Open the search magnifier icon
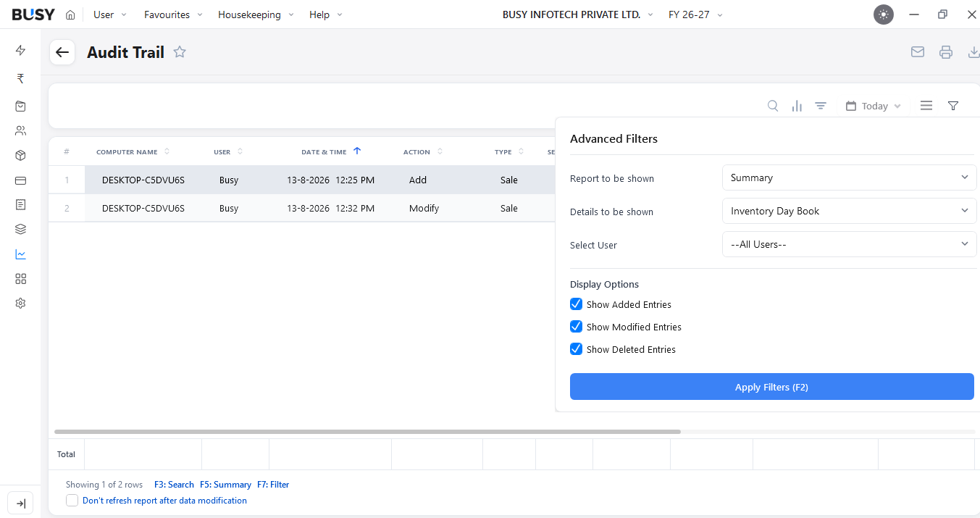 coord(773,106)
